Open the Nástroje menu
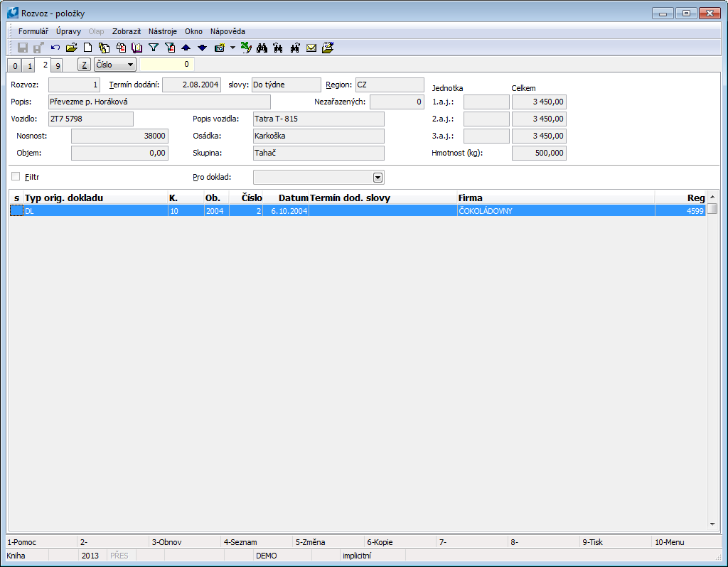The width and height of the screenshot is (728, 567). (163, 31)
